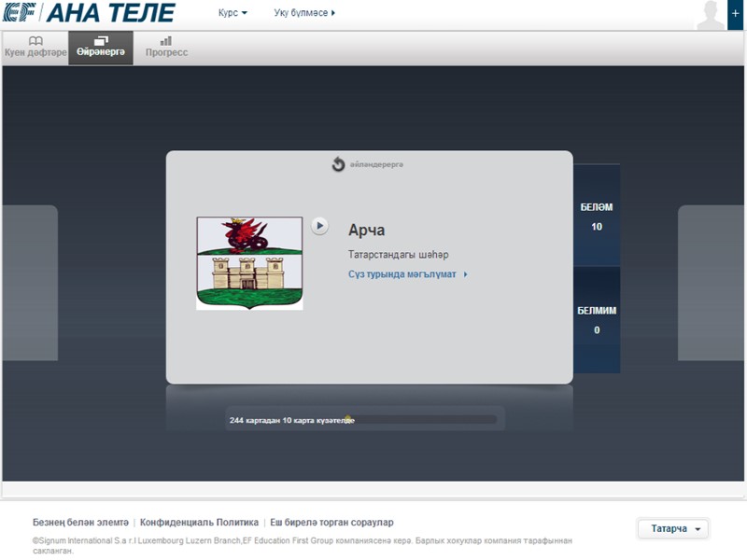
Task: Open Еш бирелә торган сораулар link
Action: coord(331,523)
